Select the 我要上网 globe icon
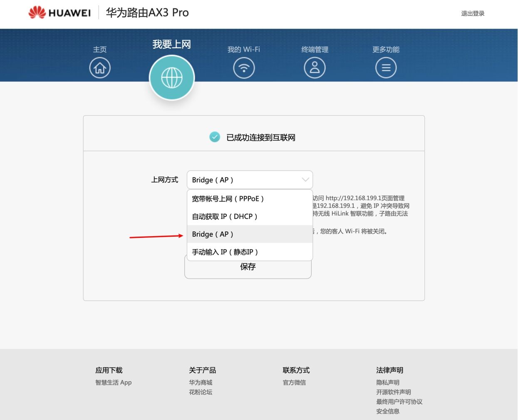Screen dimensions: 518x420 tap(172, 78)
